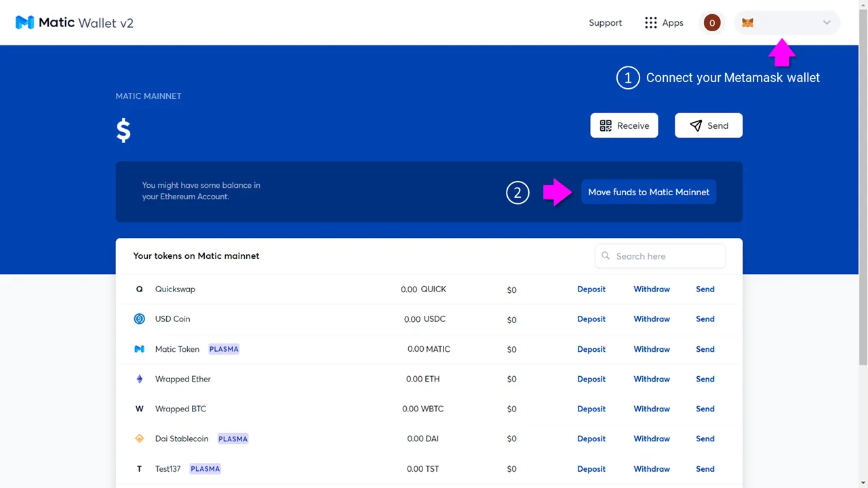Deposit Wrapped BTC

[x=591, y=409]
